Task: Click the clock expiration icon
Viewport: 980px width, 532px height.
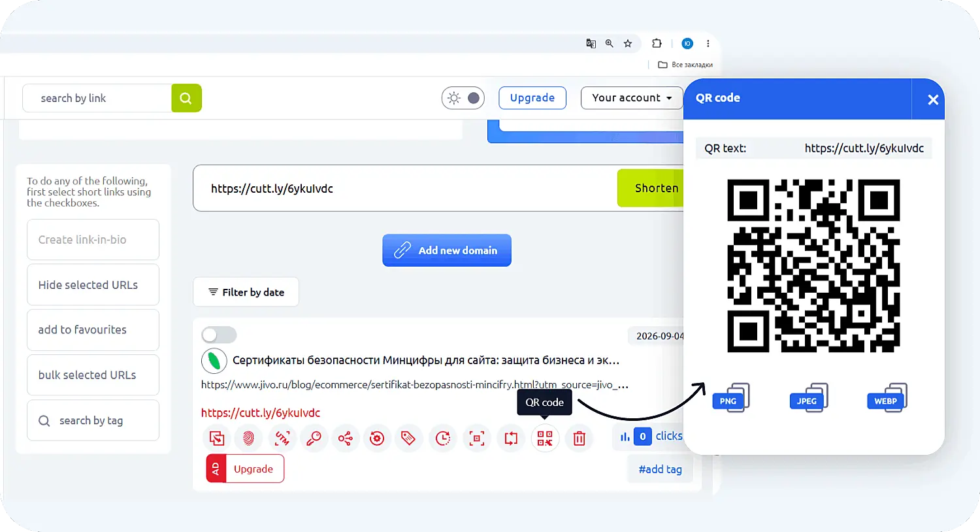Action: click(x=443, y=438)
